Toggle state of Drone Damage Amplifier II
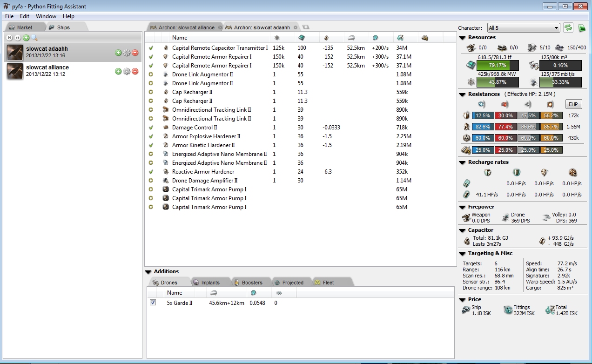This screenshot has width=592, height=364. pos(151,181)
